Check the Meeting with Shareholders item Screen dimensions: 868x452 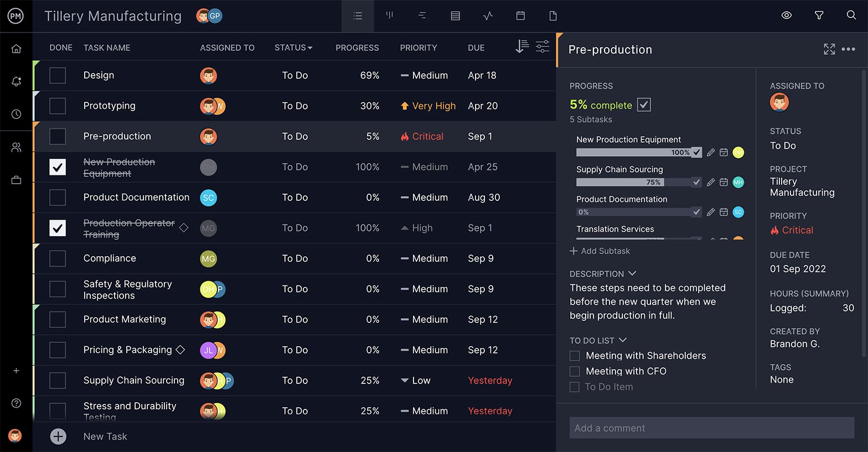pyautogui.click(x=575, y=356)
